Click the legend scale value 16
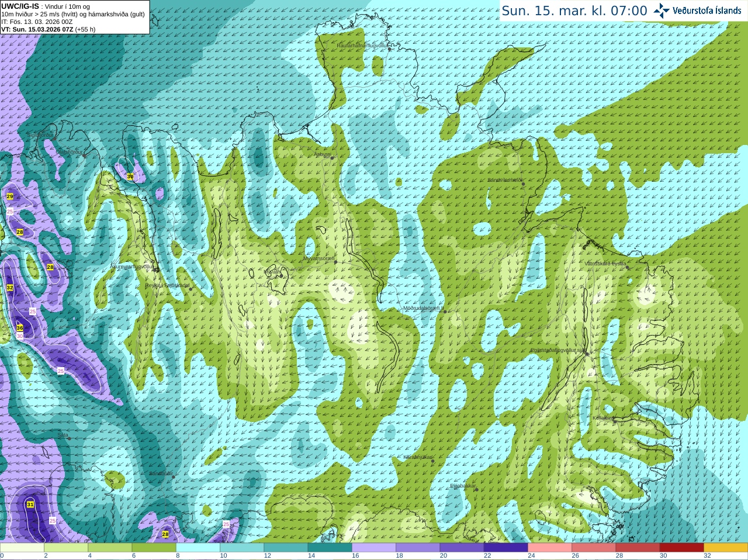Image resolution: width=748 pixels, height=560 pixels. click(x=355, y=556)
